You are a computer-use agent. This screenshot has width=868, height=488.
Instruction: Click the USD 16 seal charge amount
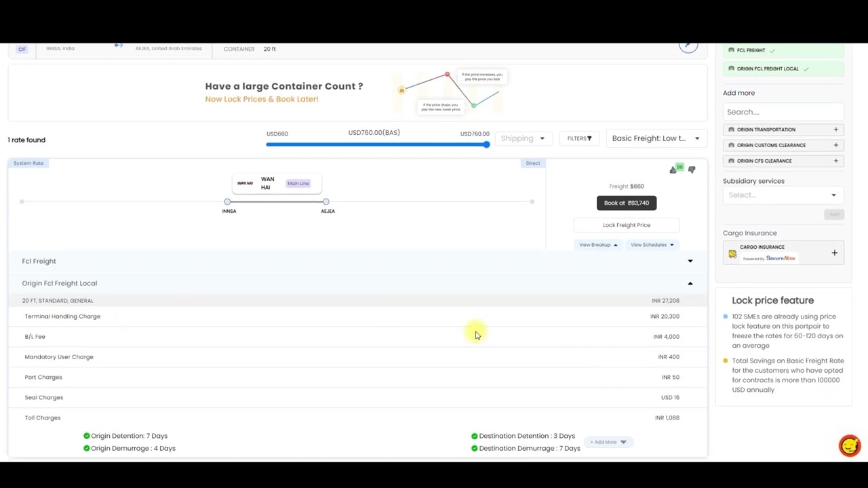[x=670, y=397]
